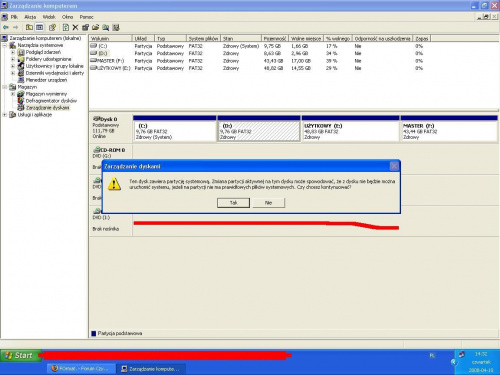This screenshot has height=375, width=500.
Task: Select the MASTER (F:) partition block
Action: (449, 129)
